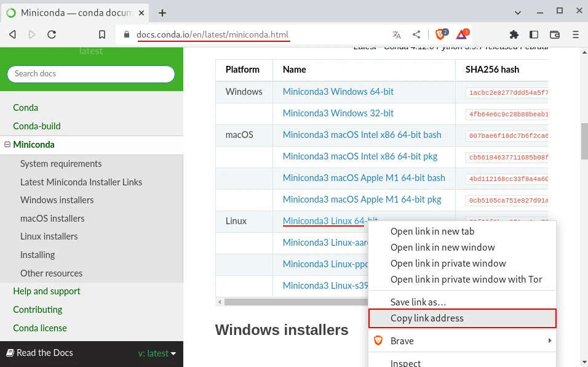The height and width of the screenshot is (367, 588).
Task: Open the share this page icon
Action: click(418, 35)
